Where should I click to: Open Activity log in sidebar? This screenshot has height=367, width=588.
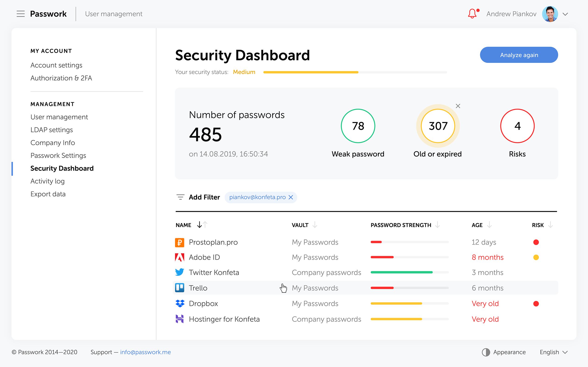(47, 181)
